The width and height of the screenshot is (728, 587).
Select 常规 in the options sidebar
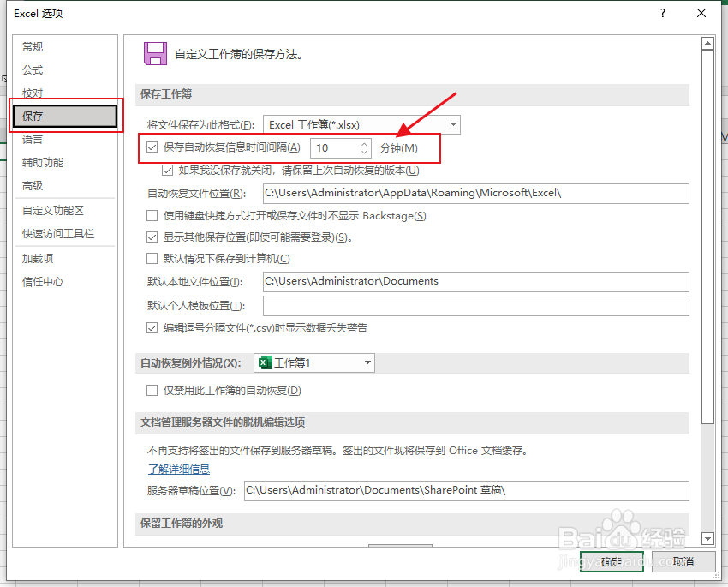pos(65,46)
